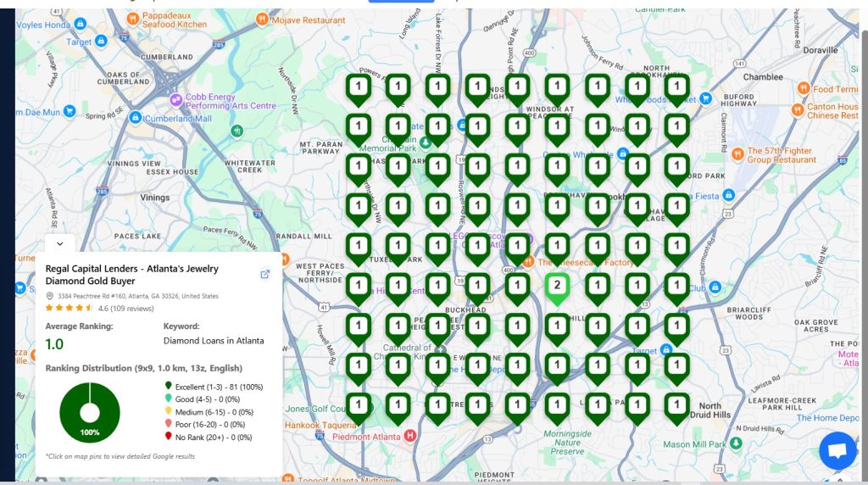Click Mason Mill Park marker
The height and width of the screenshot is (485, 868).
pos(736,443)
